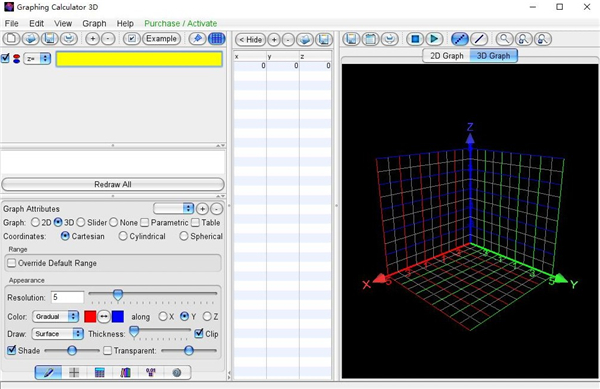
Task: Click the < Hide table button
Action: point(251,39)
